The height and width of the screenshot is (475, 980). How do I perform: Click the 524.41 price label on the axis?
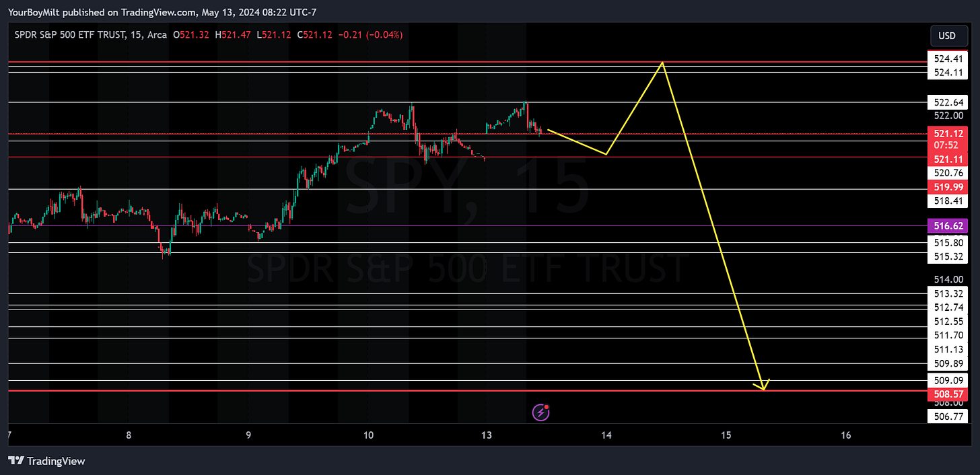click(x=948, y=59)
